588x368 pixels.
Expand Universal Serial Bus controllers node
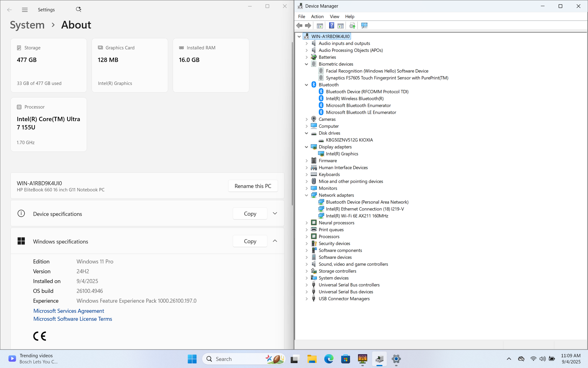tap(307, 285)
